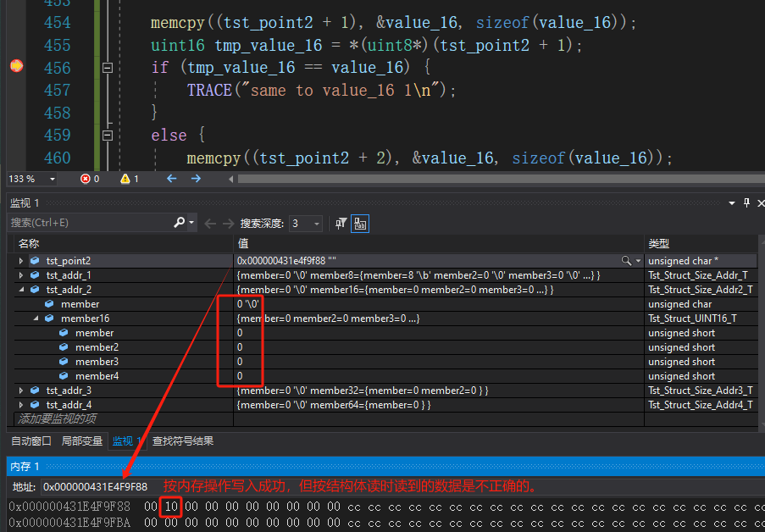This screenshot has height=532, width=765.
Task: Click the 内存 1 panel title bar
Action: [385, 467]
